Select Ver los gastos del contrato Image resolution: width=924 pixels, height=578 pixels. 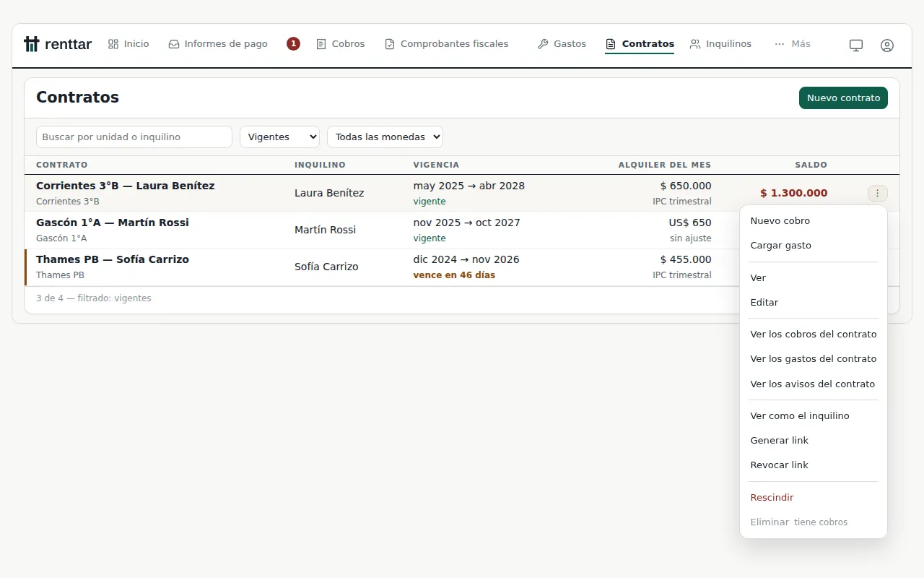(x=814, y=359)
